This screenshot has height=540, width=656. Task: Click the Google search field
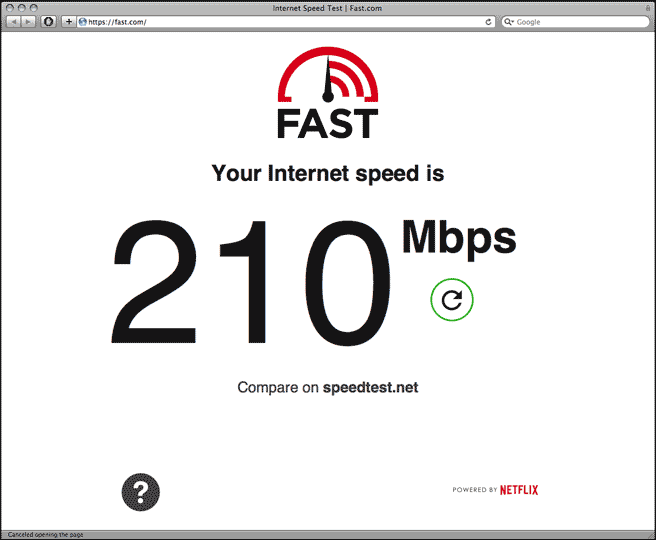coord(576,22)
